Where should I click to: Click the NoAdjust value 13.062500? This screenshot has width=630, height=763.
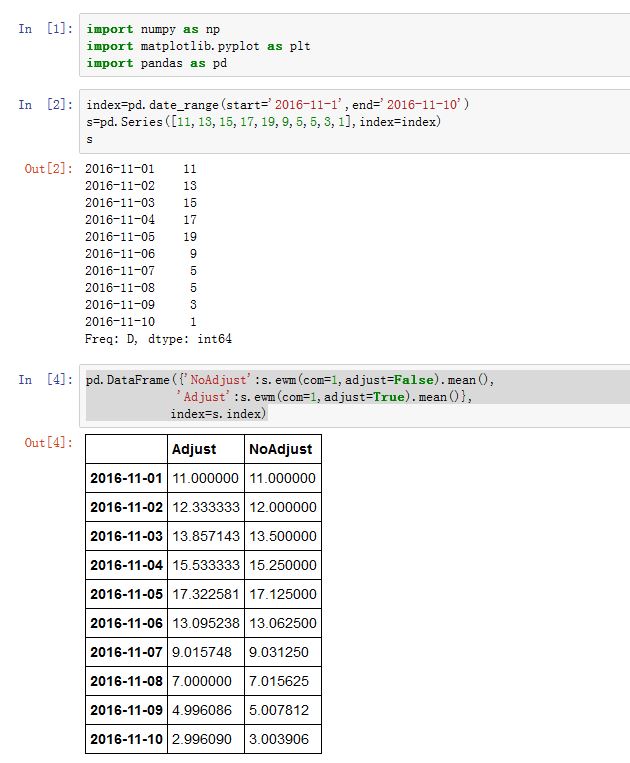[x=282, y=623]
